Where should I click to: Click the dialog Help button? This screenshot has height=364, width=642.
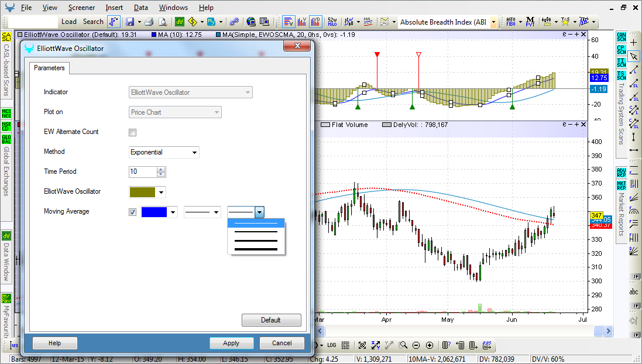(55, 343)
